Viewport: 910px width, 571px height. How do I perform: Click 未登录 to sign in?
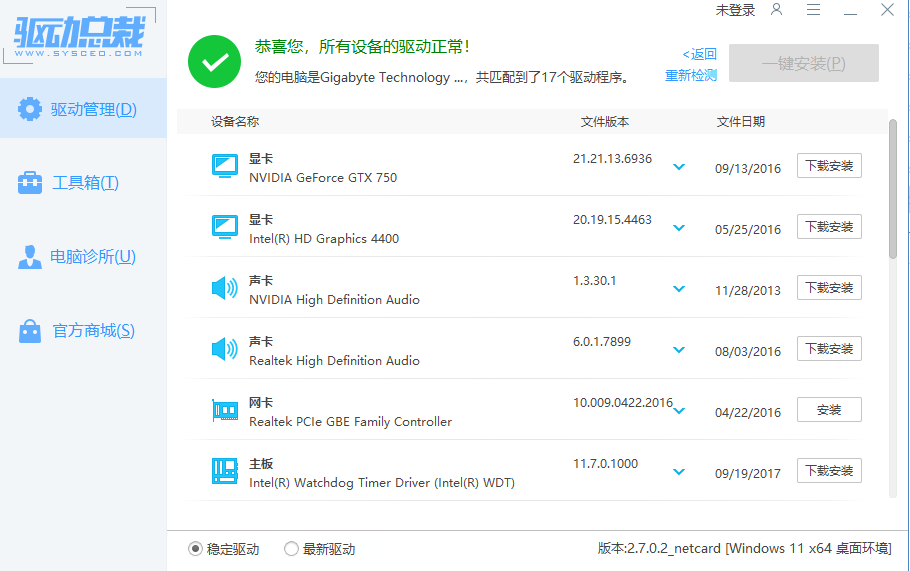[x=735, y=10]
